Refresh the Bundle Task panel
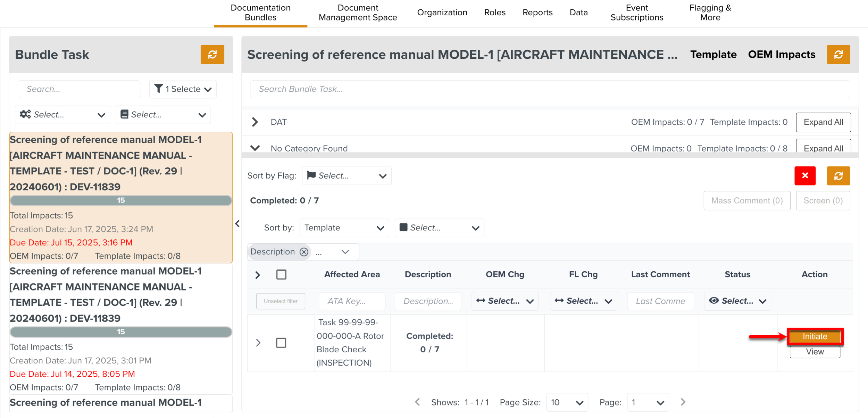 (212, 55)
